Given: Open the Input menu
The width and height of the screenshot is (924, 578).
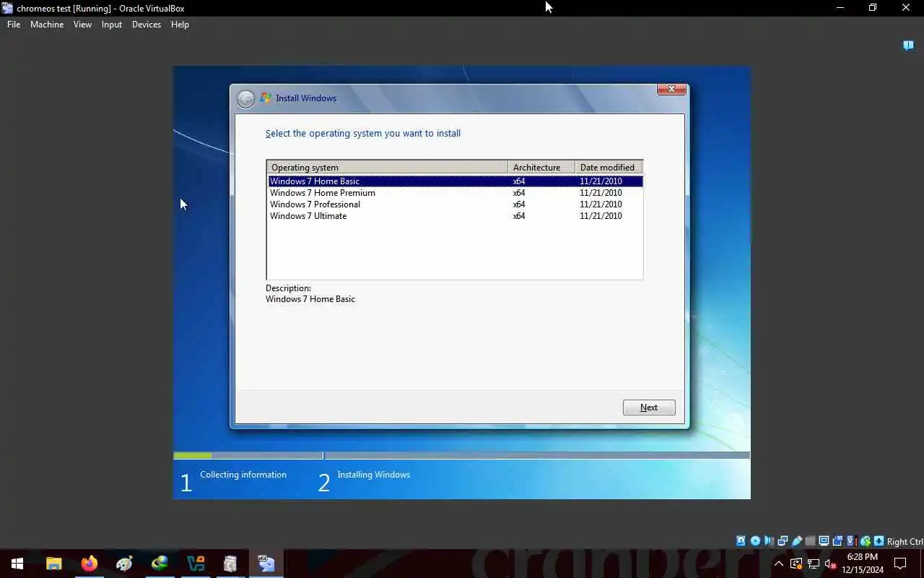Looking at the screenshot, I should click(112, 25).
